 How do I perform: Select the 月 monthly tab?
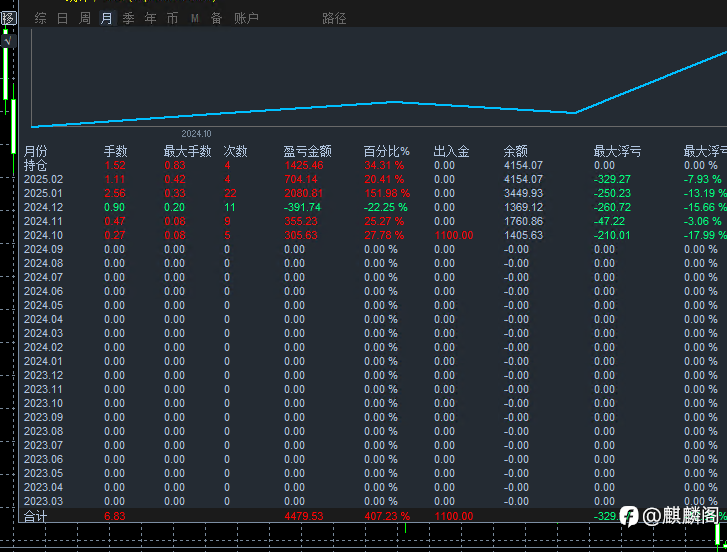click(107, 18)
